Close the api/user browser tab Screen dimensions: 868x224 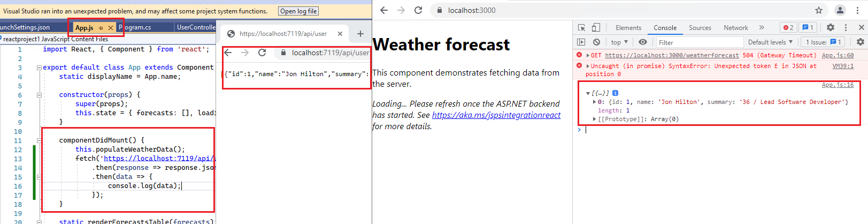(x=340, y=34)
